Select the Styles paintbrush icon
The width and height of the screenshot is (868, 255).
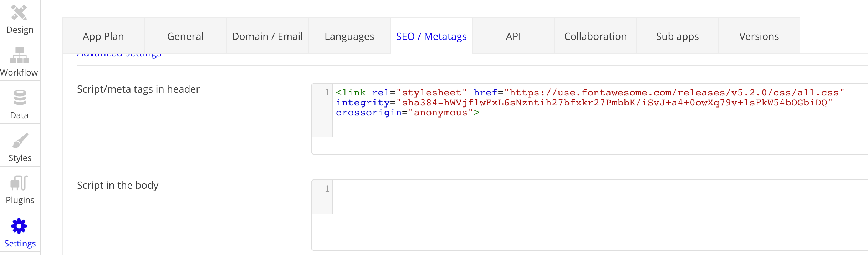(x=20, y=141)
